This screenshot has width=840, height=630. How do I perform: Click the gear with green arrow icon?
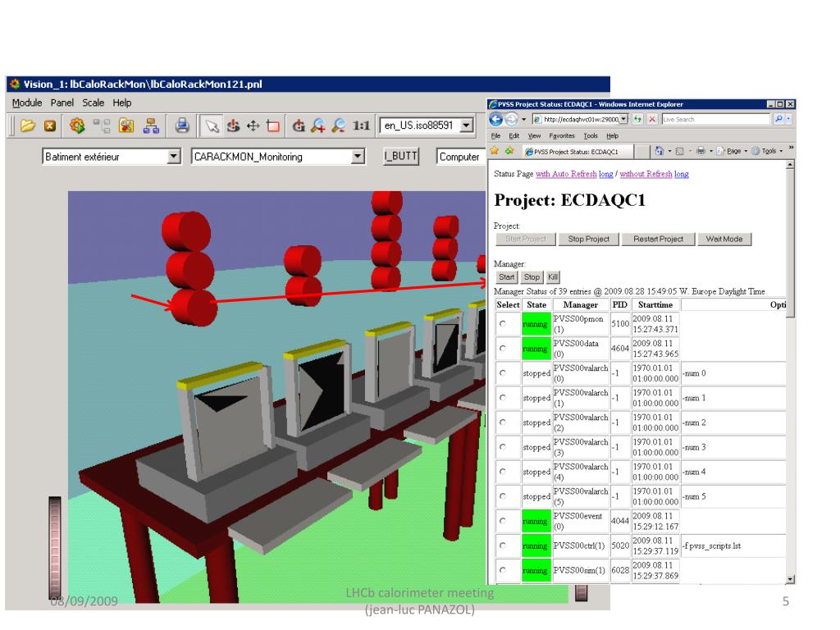point(77,126)
